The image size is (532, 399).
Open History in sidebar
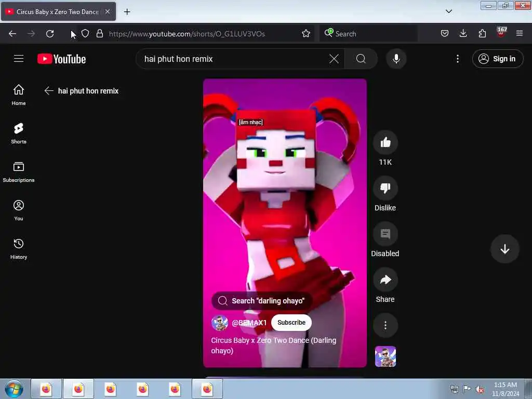coord(19,249)
